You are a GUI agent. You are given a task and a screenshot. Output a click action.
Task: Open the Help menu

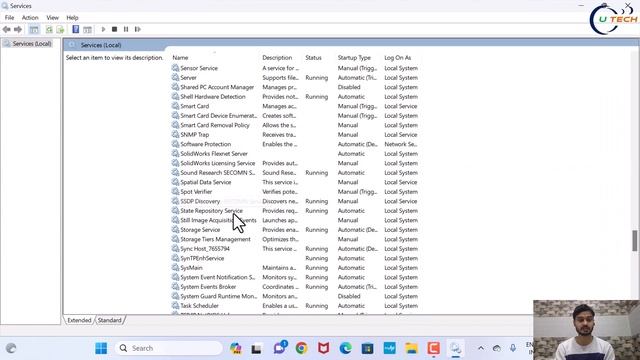(x=72, y=18)
